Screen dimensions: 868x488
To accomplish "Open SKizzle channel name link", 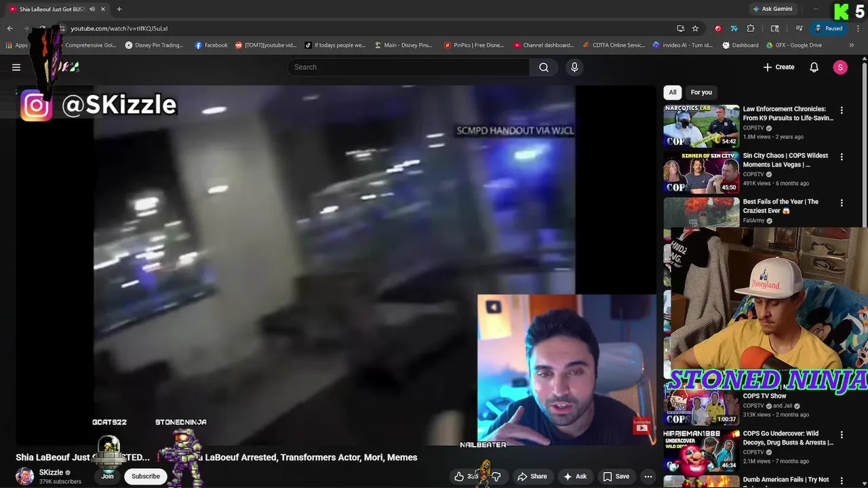I will tap(51, 472).
